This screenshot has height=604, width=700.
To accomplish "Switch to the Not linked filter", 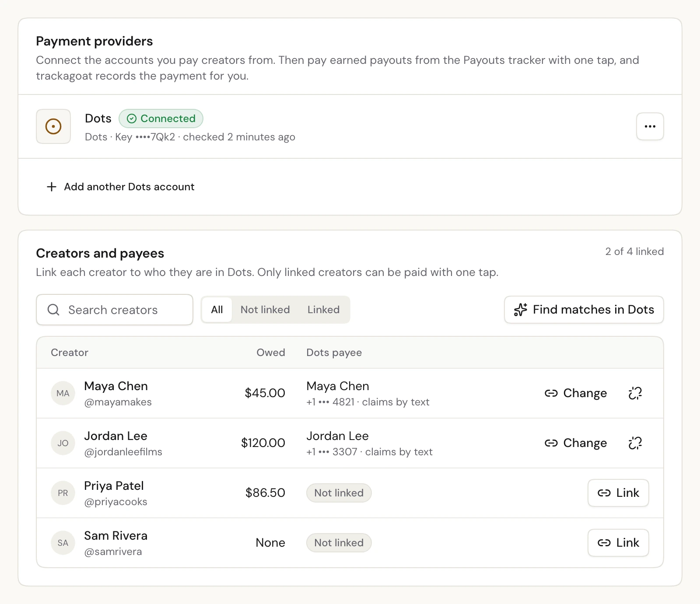I will (265, 310).
